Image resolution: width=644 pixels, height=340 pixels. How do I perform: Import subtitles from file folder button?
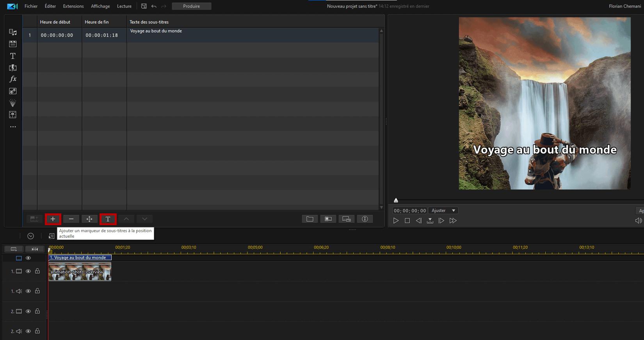tap(310, 219)
